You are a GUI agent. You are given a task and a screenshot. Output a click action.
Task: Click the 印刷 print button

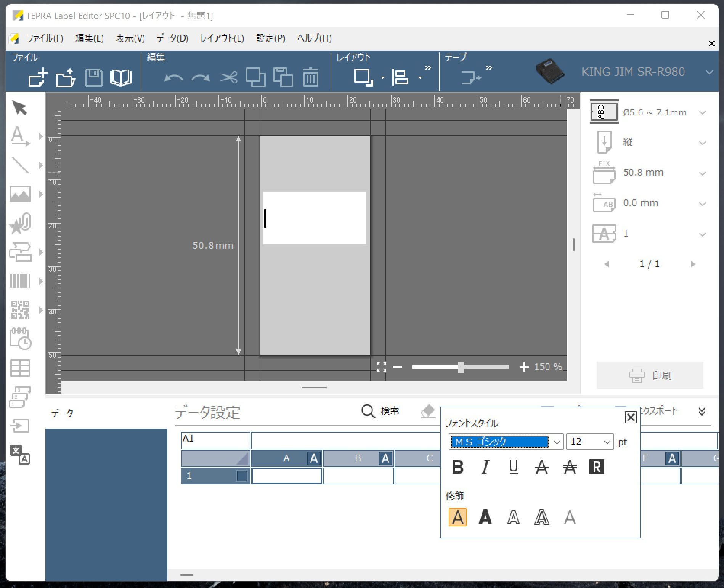click(650, 375)
